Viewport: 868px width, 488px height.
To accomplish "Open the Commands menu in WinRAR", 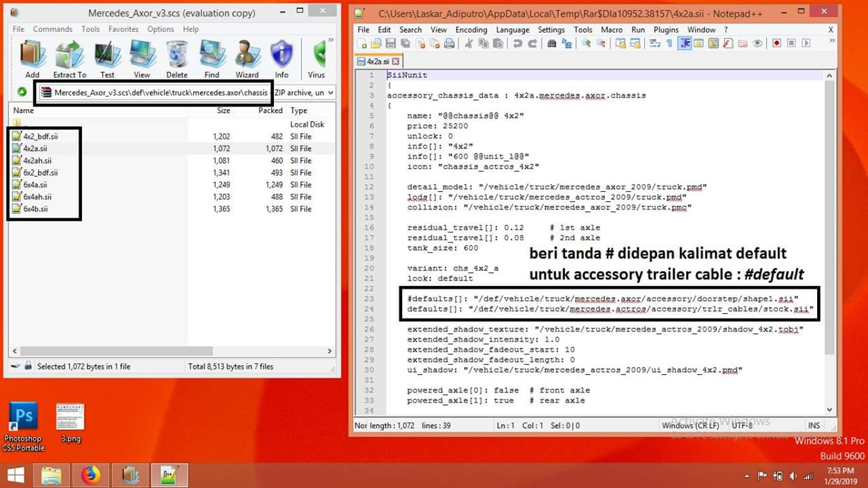I will coord(53,29).
